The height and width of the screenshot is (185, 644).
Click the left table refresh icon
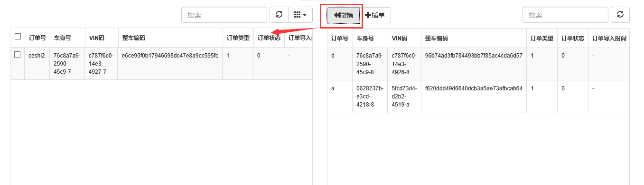click(x=279, y=15)
